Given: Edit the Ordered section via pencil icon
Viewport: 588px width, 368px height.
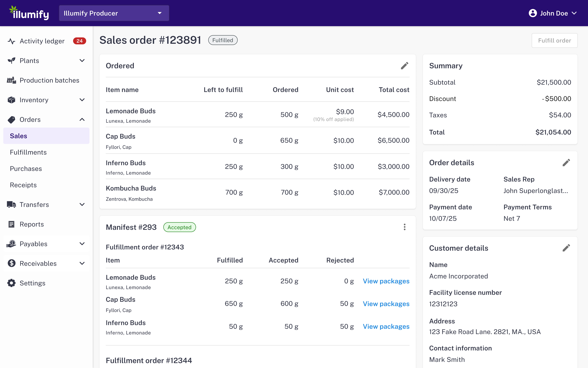Looking at the screenshot, I should [405, 66].
